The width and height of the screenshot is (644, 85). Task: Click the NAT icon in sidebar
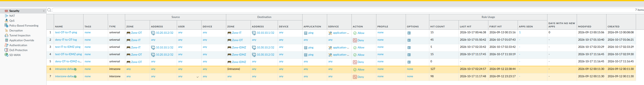tap(6, 16)
